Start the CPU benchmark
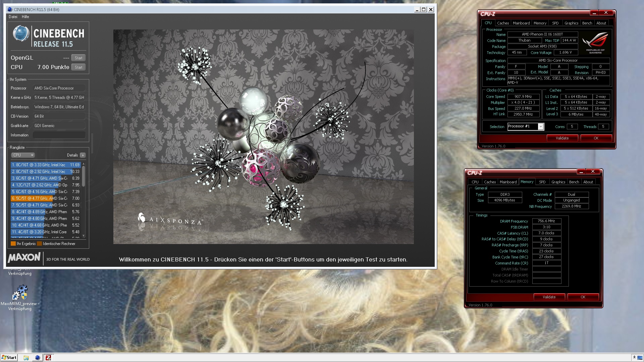The width and height of the screenshot is (644, 362). [78, 67]
